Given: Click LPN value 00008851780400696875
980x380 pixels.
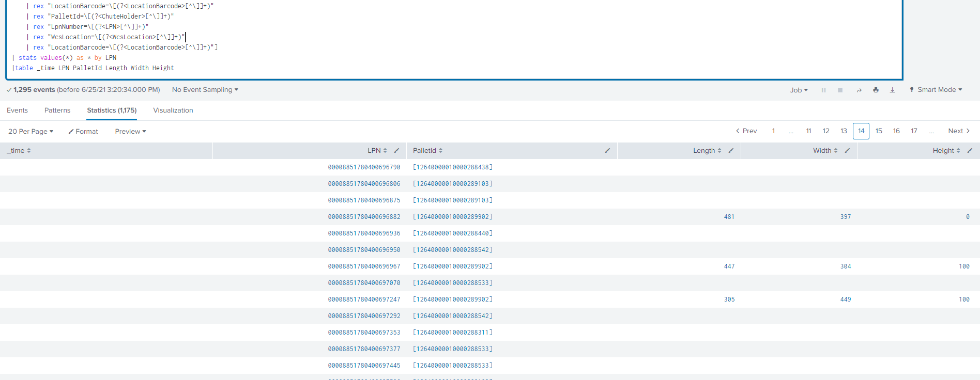Looking at the screenshot, I should [x=364, y=200].
